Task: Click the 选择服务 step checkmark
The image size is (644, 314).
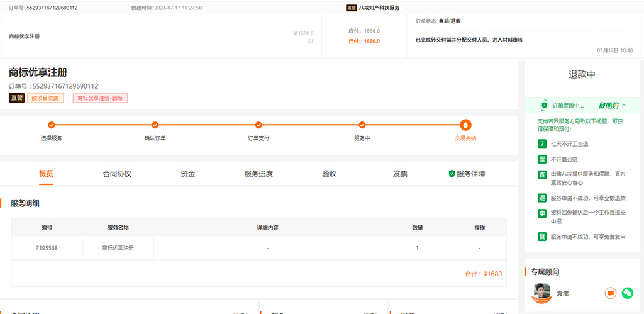Action: click(52, 125)
